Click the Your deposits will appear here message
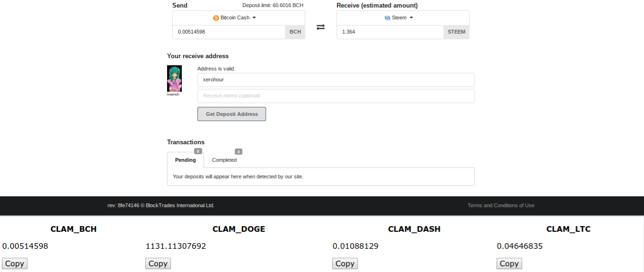Image resolution: width=644 pixels, height=272 pixels. click(238, 176)
